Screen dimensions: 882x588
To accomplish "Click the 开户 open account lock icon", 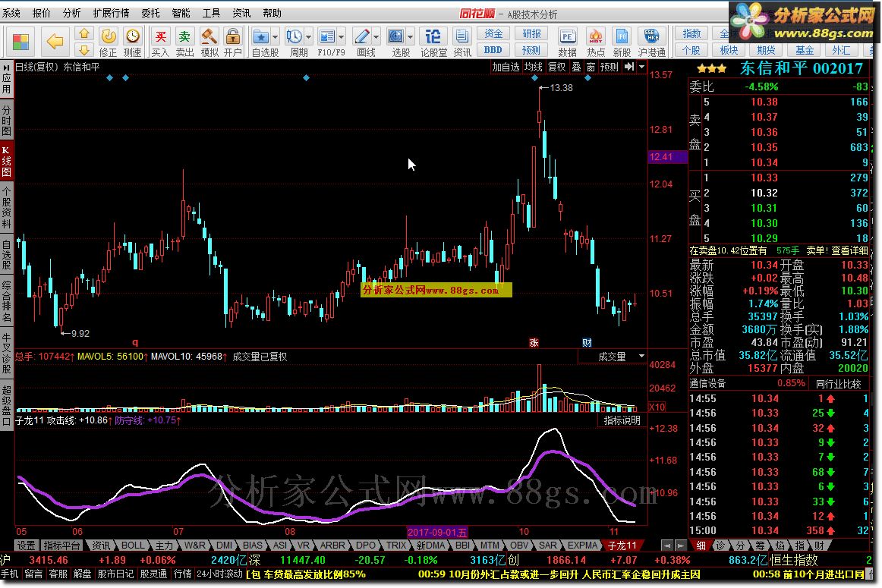I will click(232, 42).
